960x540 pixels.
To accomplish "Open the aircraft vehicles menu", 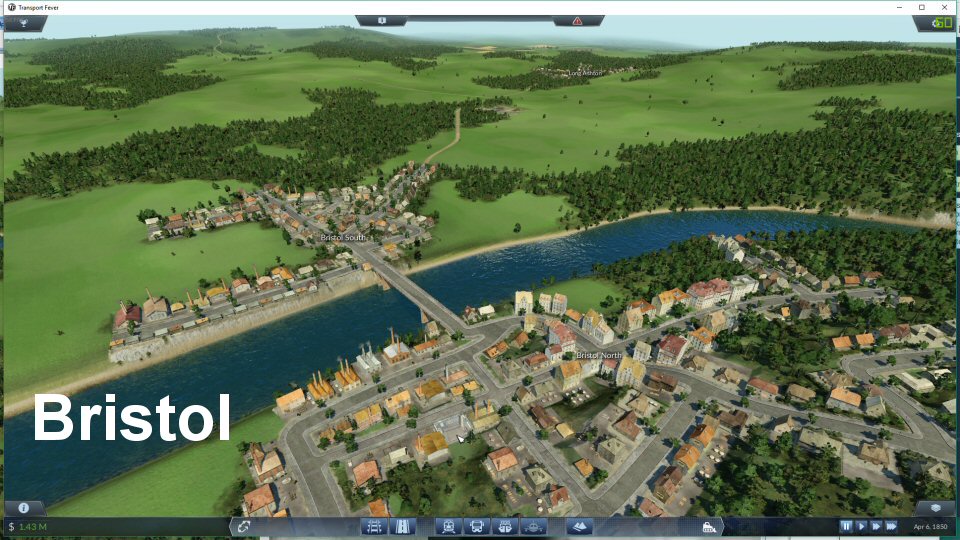I will tap(533, 527).
